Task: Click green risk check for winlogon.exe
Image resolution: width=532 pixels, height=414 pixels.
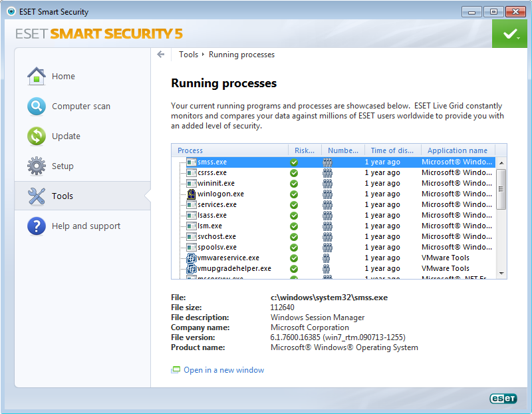Action: 294,194
